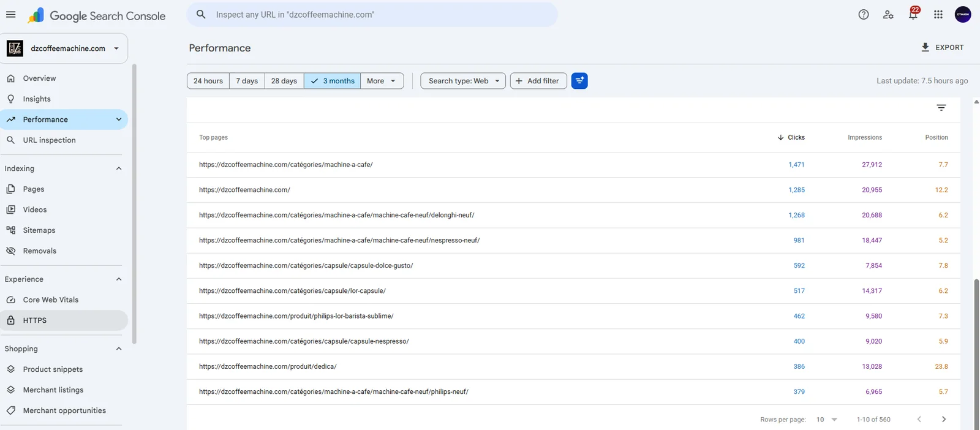
Task: Collapse the Indexing section
Action: pyautogui.click(x=119, y=168)
